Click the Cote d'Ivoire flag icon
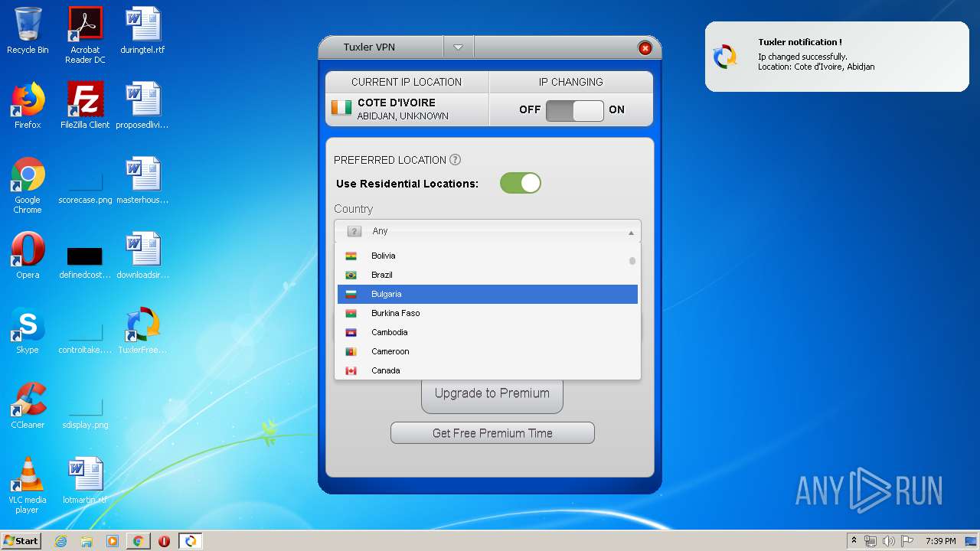This screenshot has height=551, width=980. [341, 108]
